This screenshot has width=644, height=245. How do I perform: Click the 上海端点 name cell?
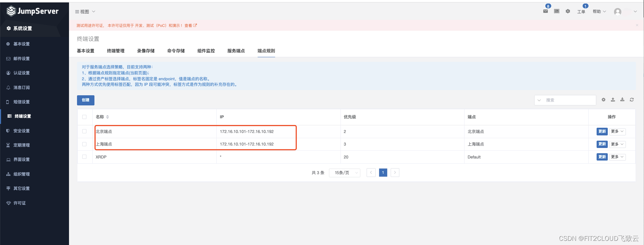(x=104, y=144)
